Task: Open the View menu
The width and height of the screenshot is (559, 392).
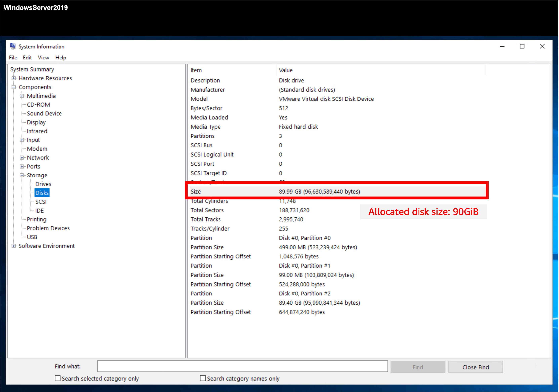Action: [x=43, y=58]
